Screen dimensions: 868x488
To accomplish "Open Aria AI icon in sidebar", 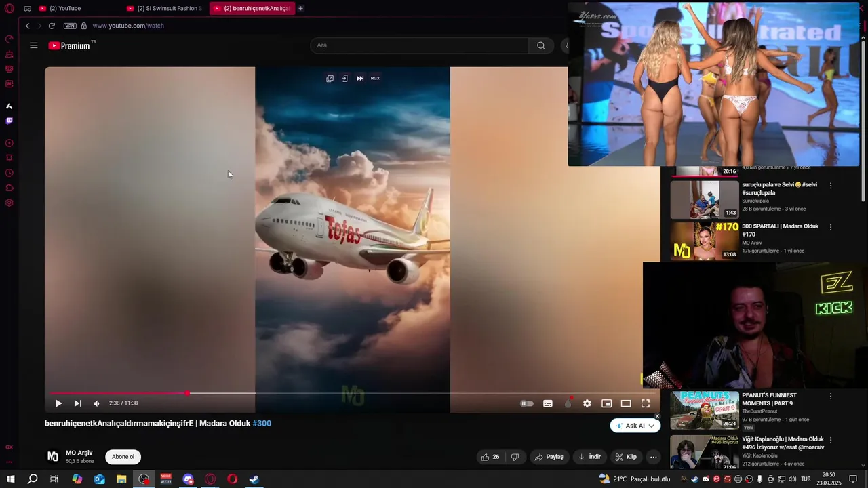I will [9, 106].
